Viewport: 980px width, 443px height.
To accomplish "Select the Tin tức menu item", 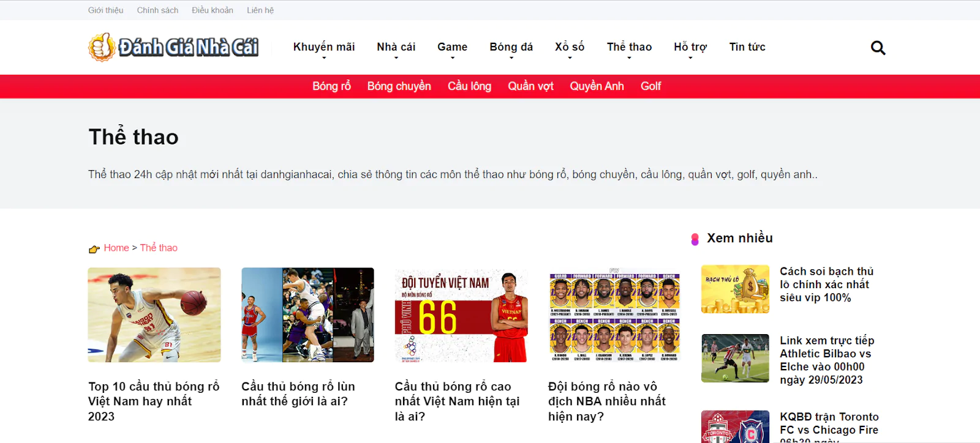I will point(747,47).
